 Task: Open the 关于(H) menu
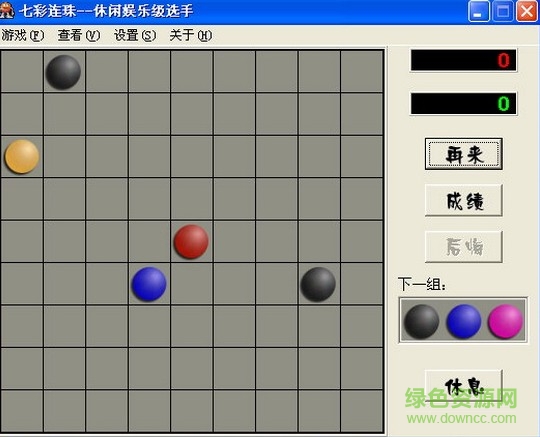click(x=191, y=35)
